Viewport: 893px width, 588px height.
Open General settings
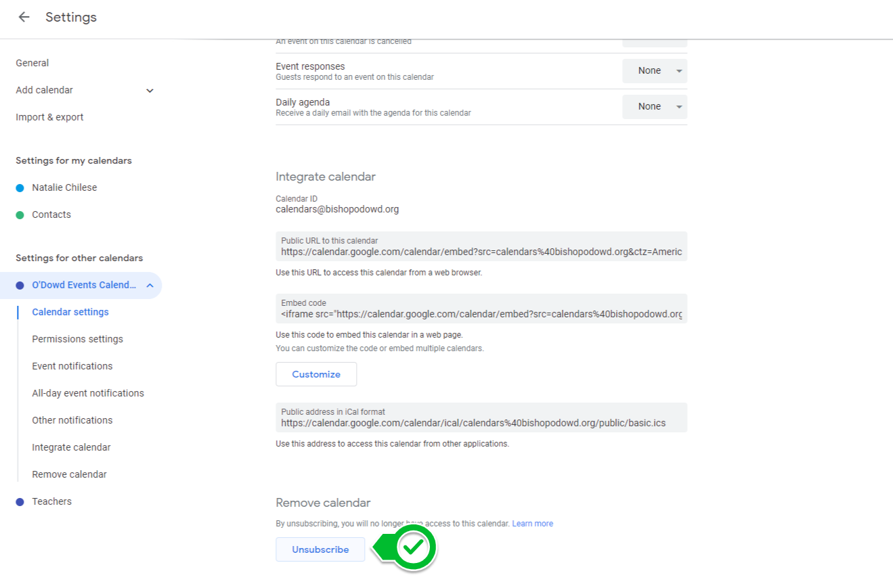(x=32, y=63)
